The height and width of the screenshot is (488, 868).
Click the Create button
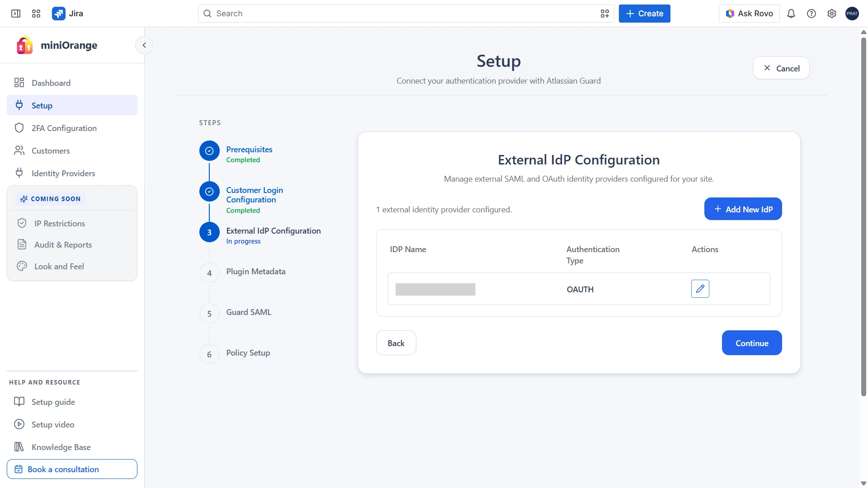click(644, 14)
